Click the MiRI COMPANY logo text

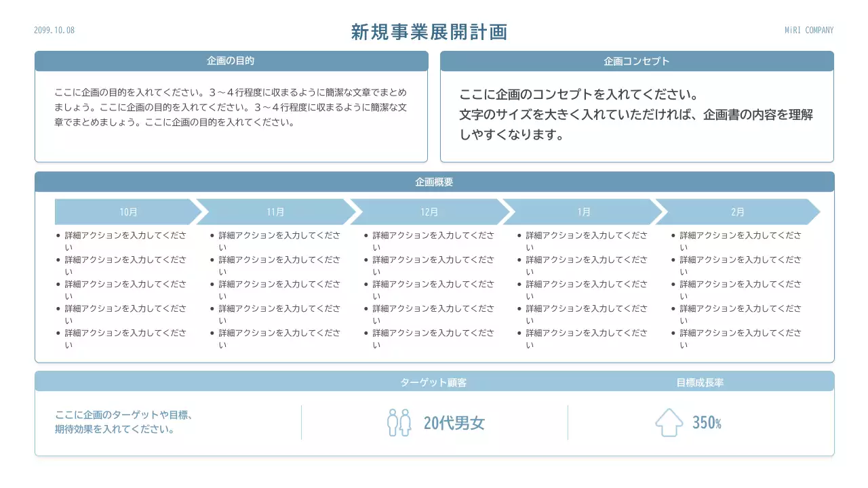click(x=809, y=30)
